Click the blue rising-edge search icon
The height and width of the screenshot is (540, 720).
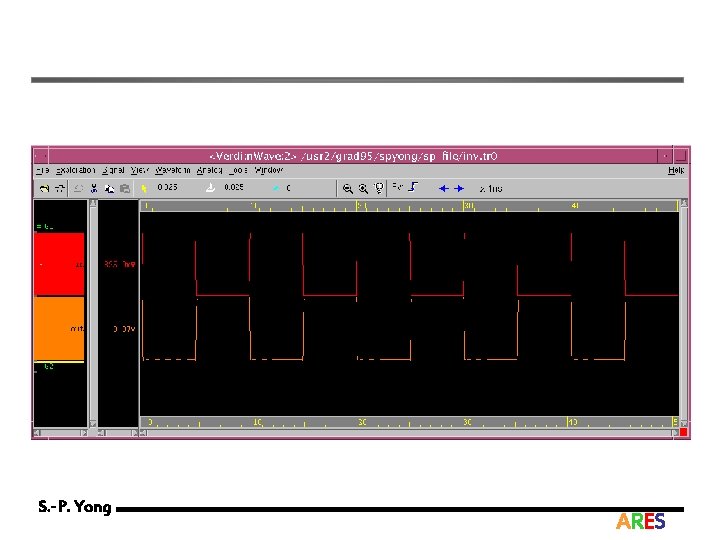(413, 187)
